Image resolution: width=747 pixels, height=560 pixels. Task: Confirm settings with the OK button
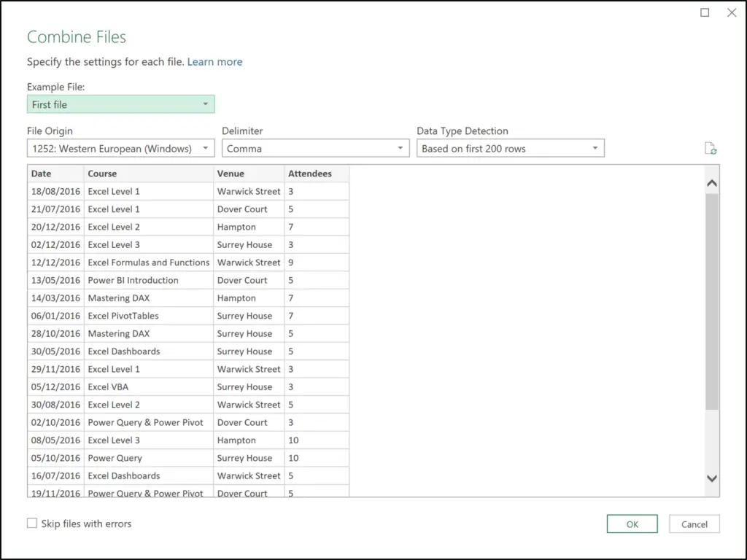(x=632, y=524)
